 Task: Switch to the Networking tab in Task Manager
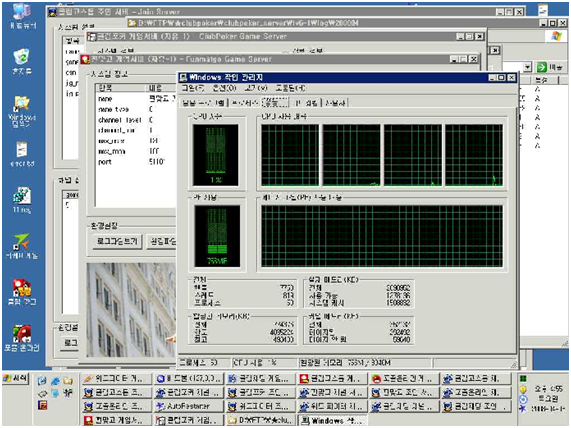click(x=306, y=103)
